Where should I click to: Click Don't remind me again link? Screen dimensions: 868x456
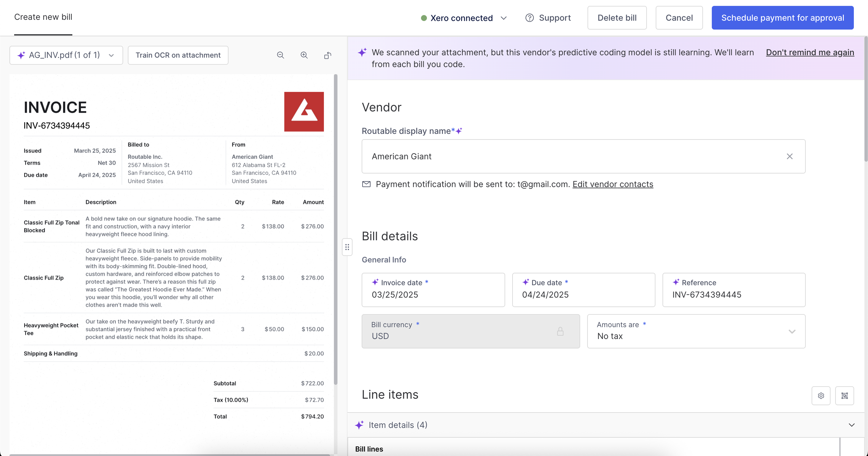tap(810, 52)
